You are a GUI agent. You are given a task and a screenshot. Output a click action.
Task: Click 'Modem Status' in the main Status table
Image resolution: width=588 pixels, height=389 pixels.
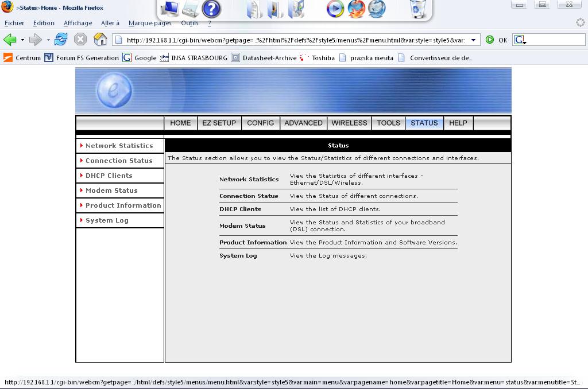(x=242, y=226)
